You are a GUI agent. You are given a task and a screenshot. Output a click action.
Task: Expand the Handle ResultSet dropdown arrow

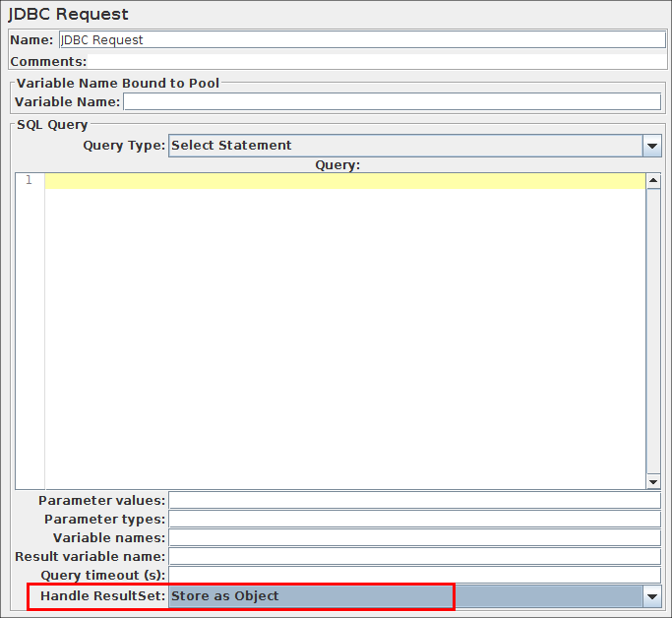[x=651, y=596]
